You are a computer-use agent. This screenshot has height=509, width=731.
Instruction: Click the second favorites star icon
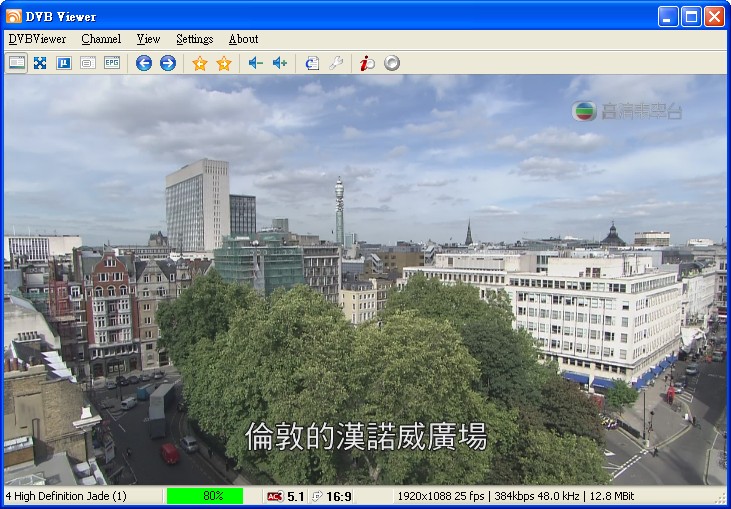[x=224, y=63]
